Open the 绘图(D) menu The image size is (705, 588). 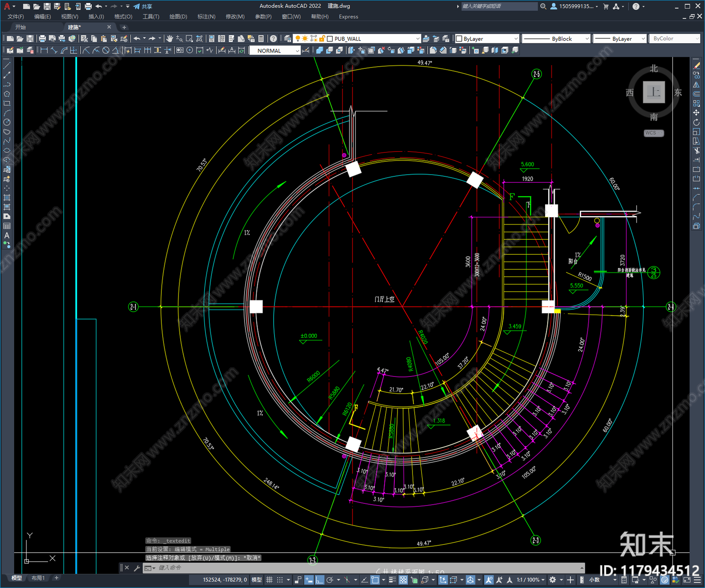(178, 17)
